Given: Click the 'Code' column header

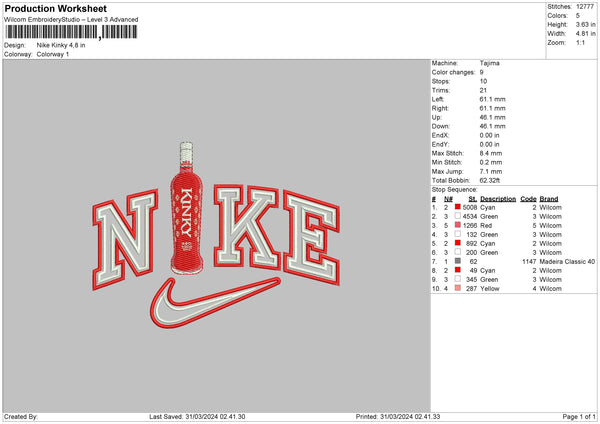Looking at the screenshot, I should pyautogui.click(x=528, y=199).
